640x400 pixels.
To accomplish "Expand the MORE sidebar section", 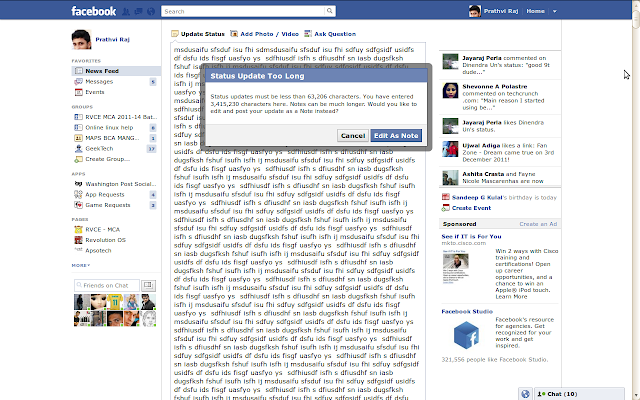I will pos(81,265).
